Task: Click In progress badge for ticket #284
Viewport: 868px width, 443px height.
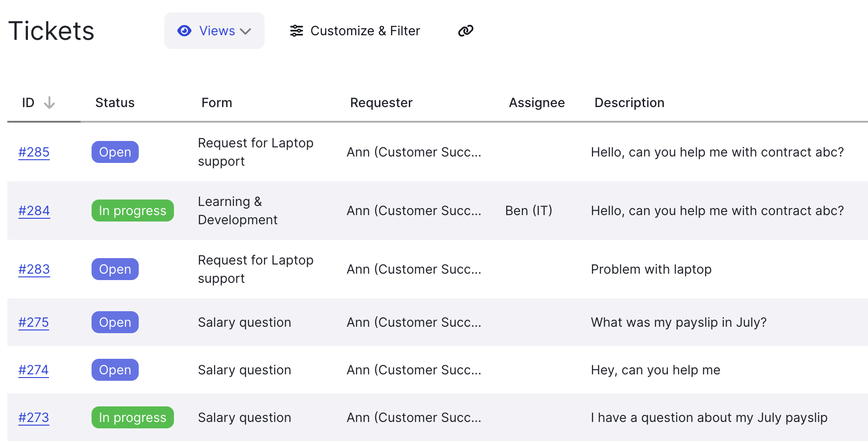Action: click(x=132, y=211)
